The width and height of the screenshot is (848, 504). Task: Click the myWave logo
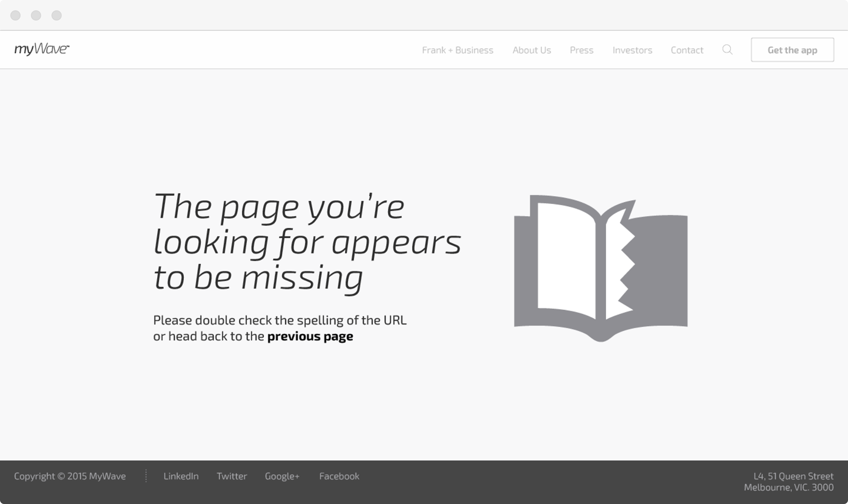coord(42,49)
